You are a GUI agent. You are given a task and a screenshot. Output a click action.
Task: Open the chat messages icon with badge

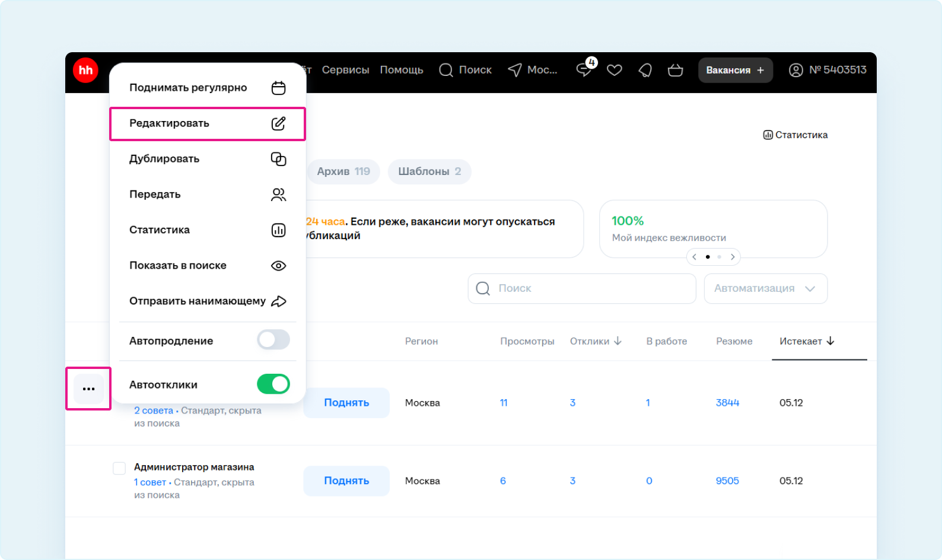(584, 70)
